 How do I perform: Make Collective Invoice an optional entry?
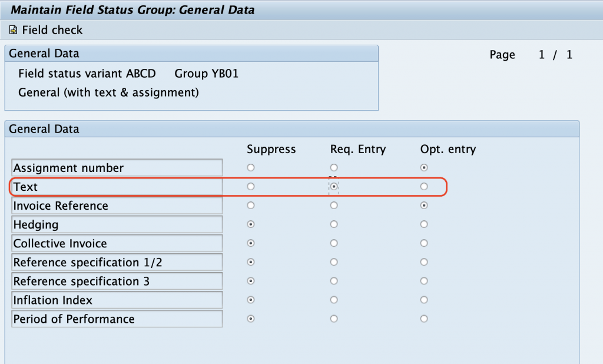[x=423, y=243]
